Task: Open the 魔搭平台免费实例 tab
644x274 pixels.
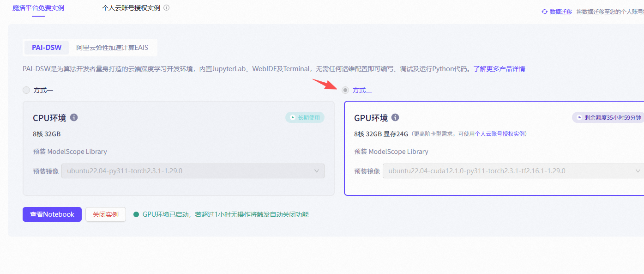Action: 38,8
